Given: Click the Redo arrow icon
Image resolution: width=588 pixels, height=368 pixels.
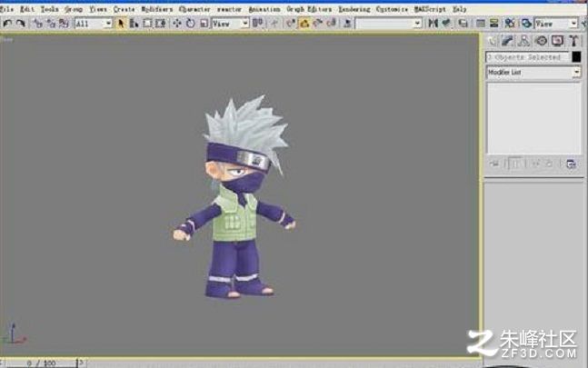Looking at the screenshot, I should point(21,24).
